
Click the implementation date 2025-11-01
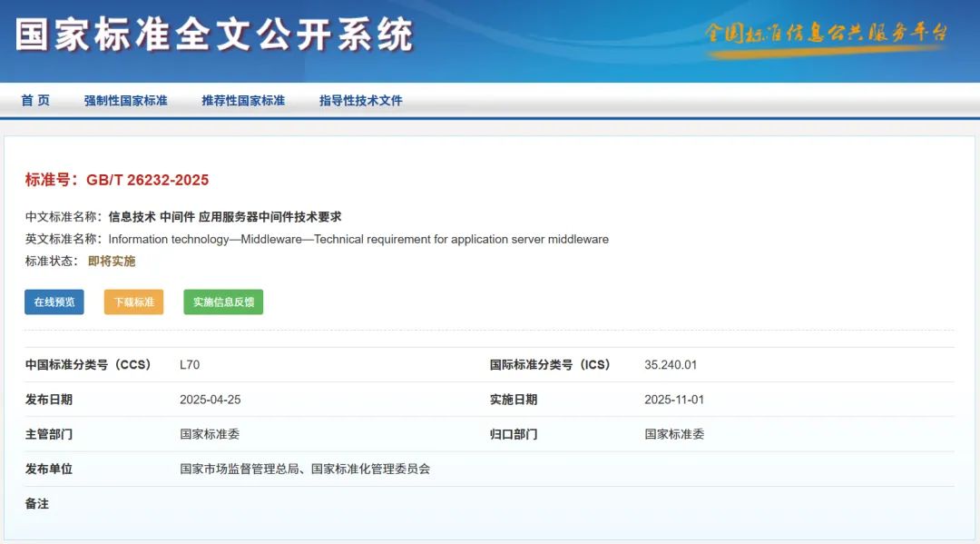(671, 400)
